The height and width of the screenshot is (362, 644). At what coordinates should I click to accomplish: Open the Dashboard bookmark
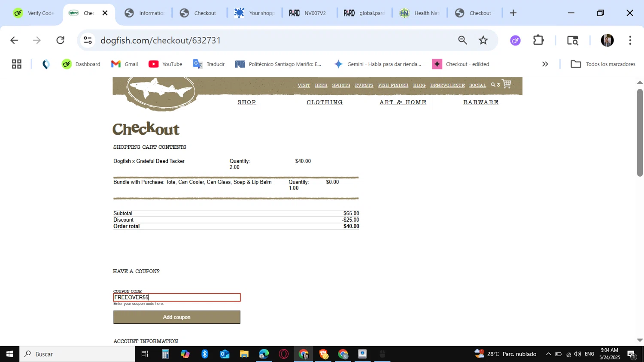81,64
